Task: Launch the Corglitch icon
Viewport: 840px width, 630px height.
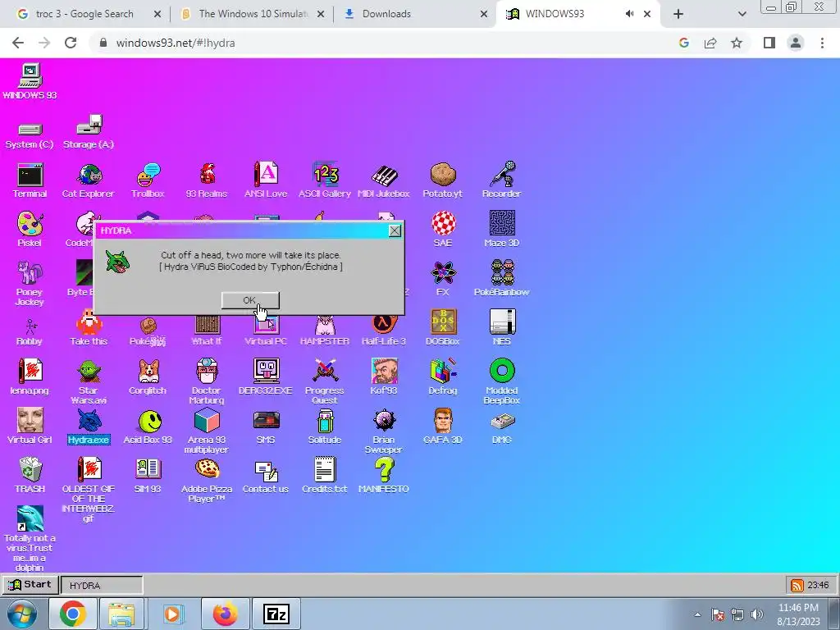Action: pos(148,377)
